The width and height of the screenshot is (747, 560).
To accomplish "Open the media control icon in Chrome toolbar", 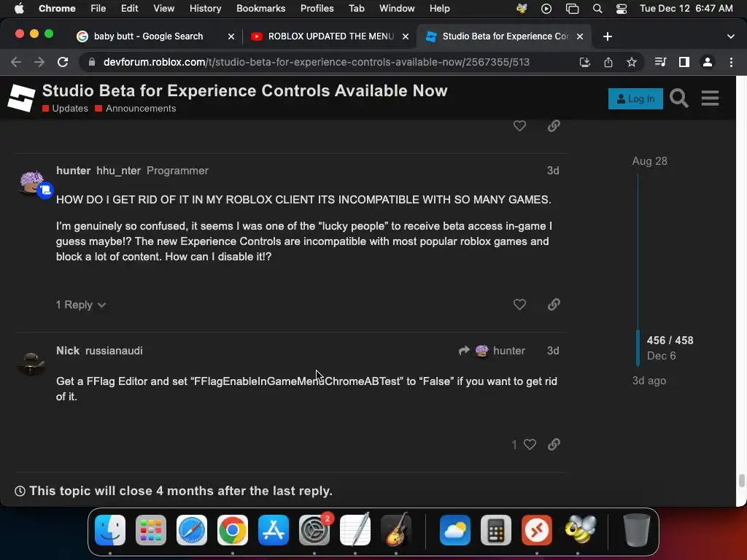I will (x=660, y=62).
